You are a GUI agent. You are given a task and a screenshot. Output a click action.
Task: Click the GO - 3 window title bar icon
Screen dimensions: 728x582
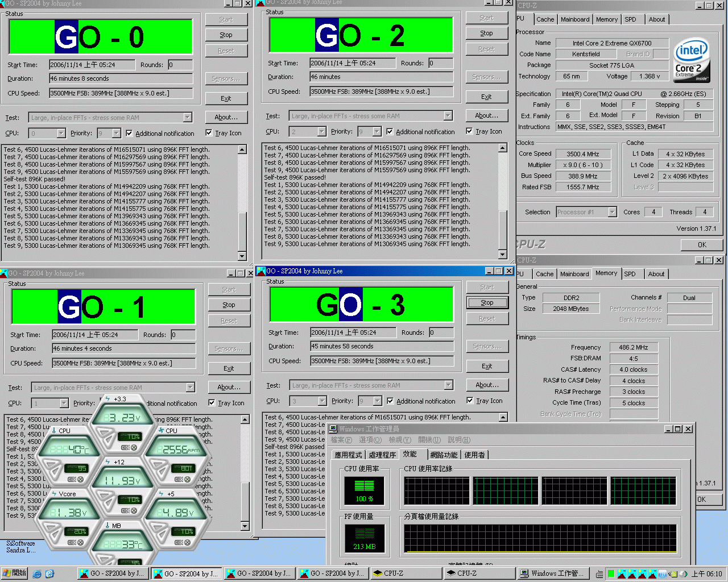(x=262, y=271)
